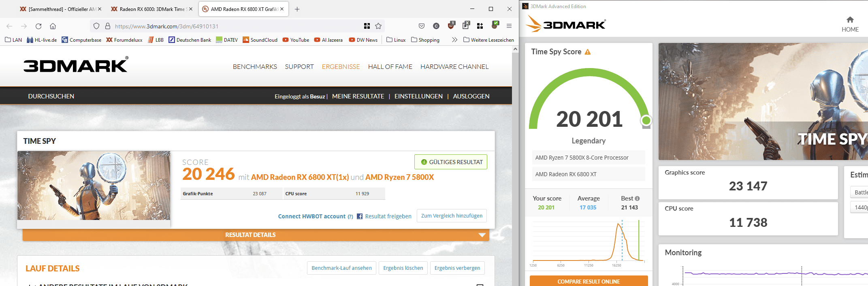Reload the 3DMark results page
The width and height of the screenshot is (868, 286).
pos(38,26)
